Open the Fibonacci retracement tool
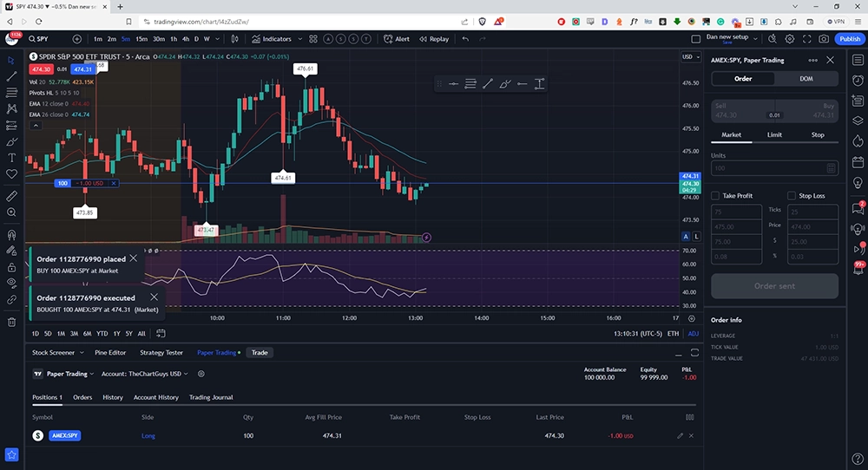 coord(11,93)
